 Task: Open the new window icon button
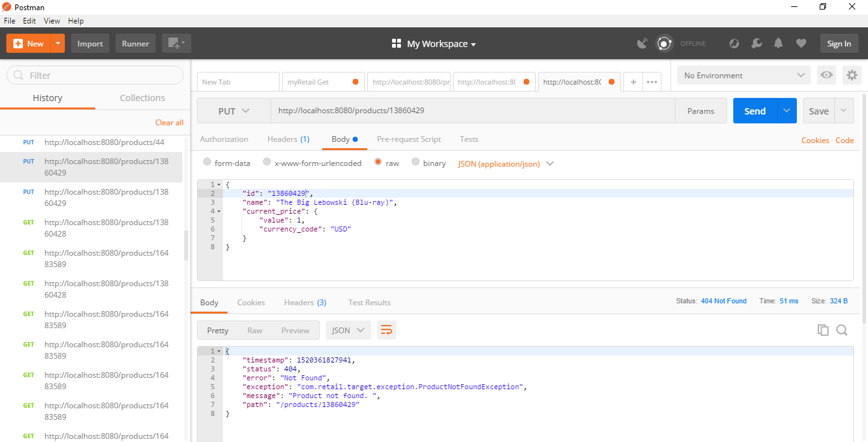point(176,44)
